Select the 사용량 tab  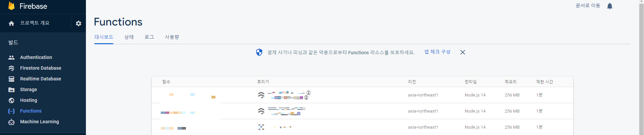172,37
